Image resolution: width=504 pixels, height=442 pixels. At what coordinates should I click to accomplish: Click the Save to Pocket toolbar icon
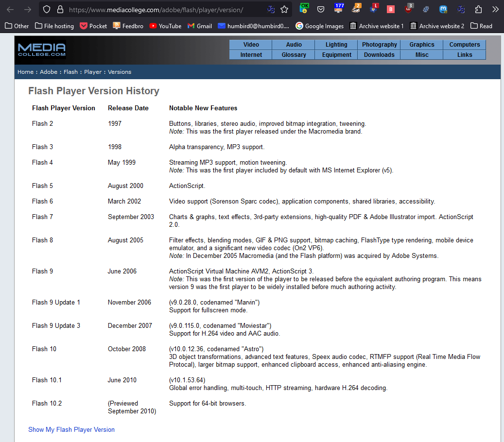321,9
